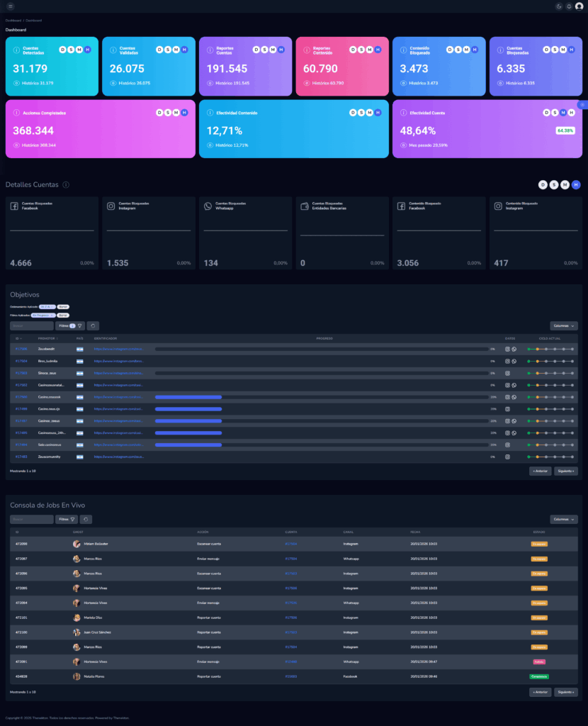Select S period in Detalles Cuentas section
The height and width of the screenshot is (726, 588).
pyautogui.click(x=554, y=185)
